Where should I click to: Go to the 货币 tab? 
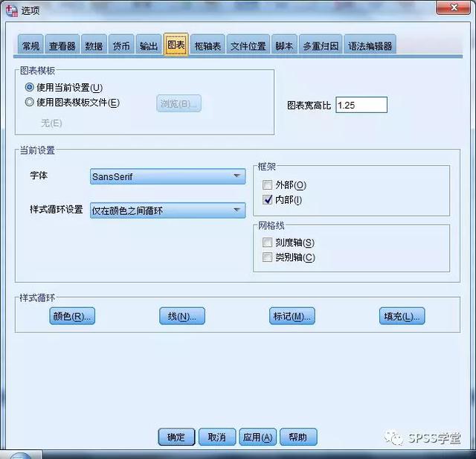pos(121,45)
